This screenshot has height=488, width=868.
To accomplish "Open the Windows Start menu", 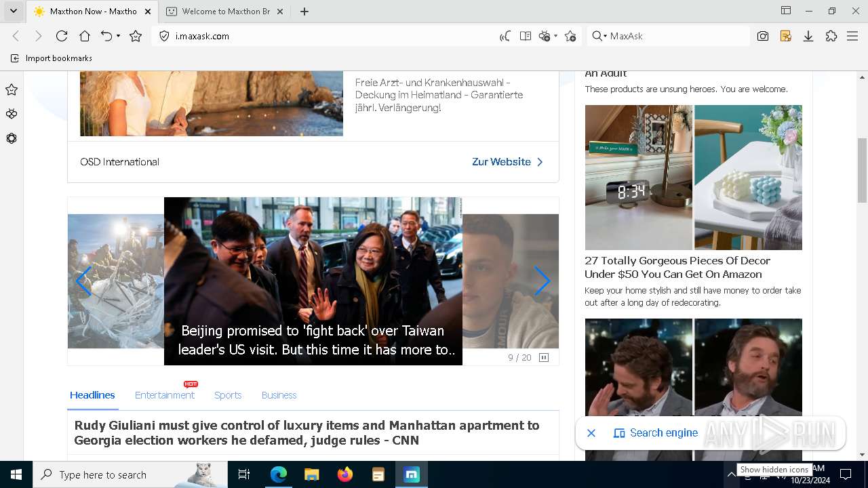I will [x=16, y=474].
